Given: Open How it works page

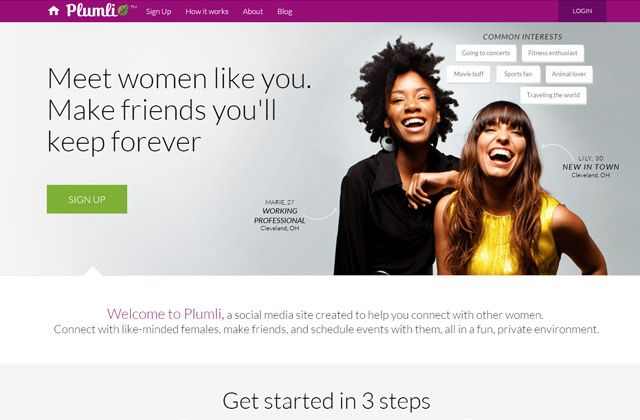Looking at the screenshot, I should pyautogui.click(x=207, y=11).
